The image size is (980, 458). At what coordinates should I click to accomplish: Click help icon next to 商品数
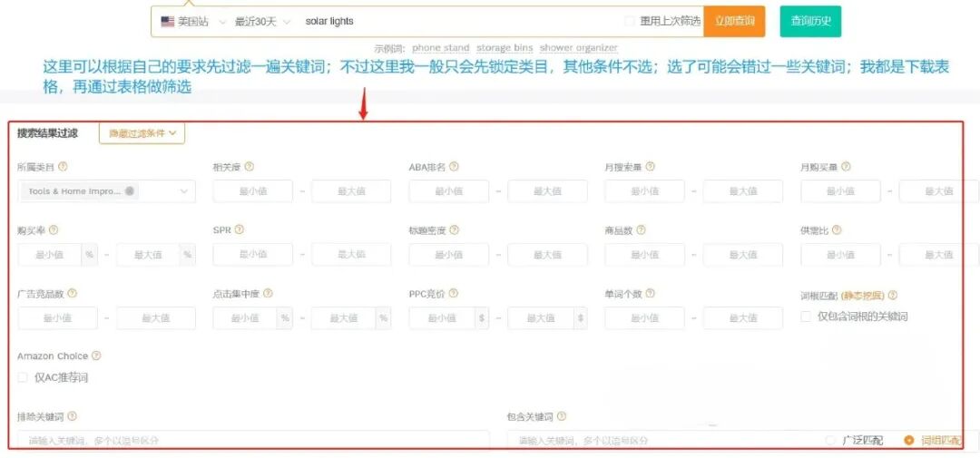point(641,230)
